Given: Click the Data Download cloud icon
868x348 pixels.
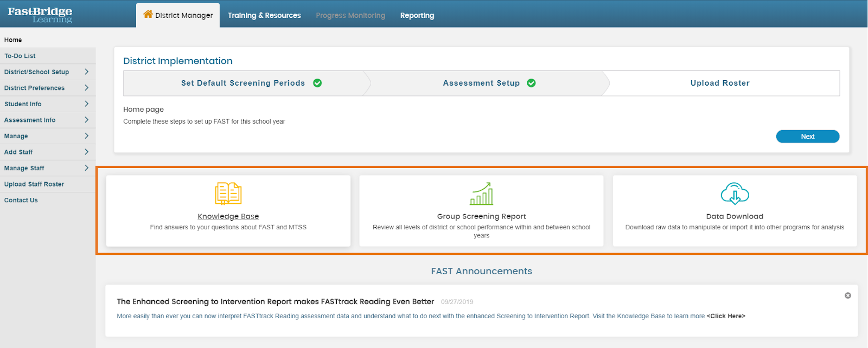Looking at the screenshot, I should 735,194.
